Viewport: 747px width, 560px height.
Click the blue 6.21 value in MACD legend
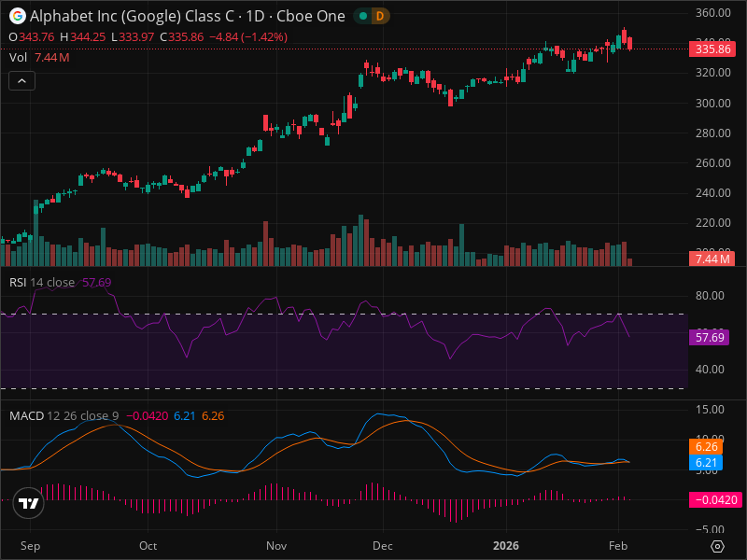tap(184, 415)
